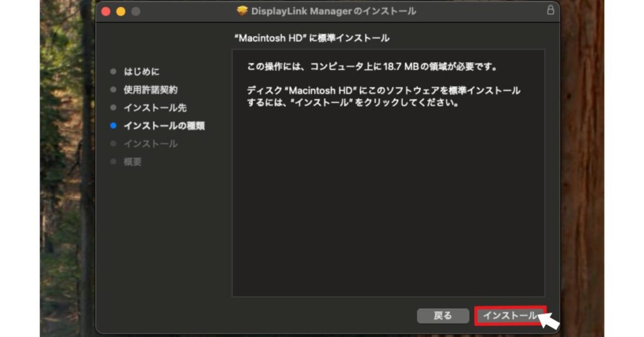The height and width of the screenshot is (337, 644).
Task: Minimize the installer using the yellow button
Action: (121, 11)
